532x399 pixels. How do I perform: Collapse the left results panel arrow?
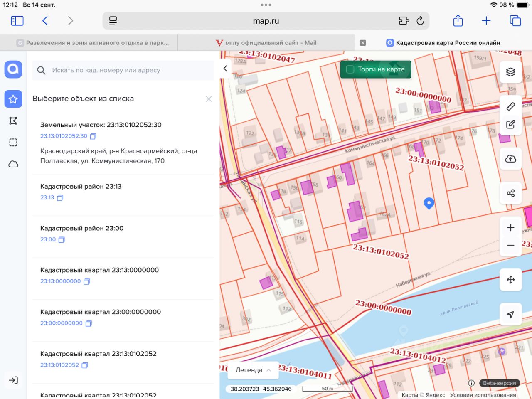[x=225, y=69]
